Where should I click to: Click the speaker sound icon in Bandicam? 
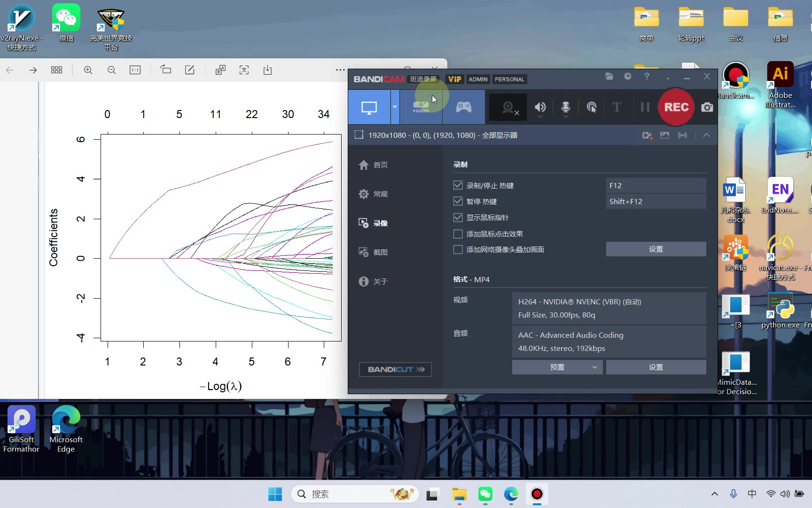point(540,107)
